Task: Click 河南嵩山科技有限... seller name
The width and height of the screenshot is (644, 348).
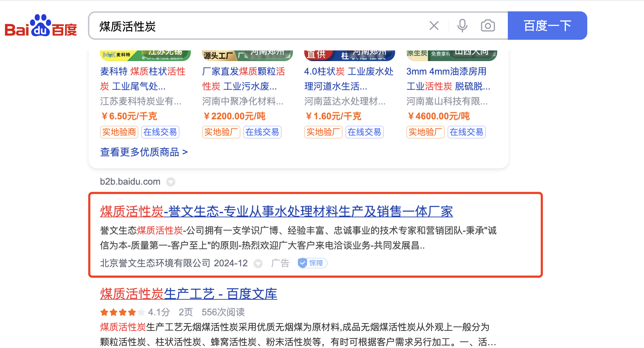Action: pos(447,102)
